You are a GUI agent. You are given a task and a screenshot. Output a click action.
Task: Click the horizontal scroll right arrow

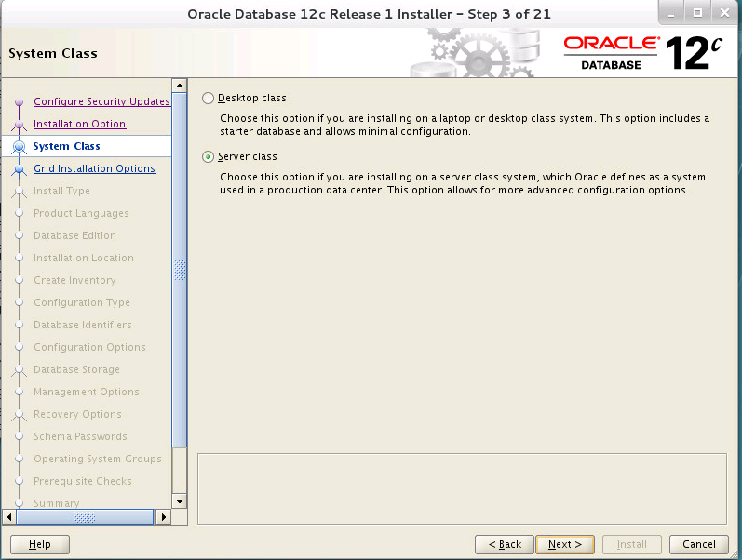[164, 517]
